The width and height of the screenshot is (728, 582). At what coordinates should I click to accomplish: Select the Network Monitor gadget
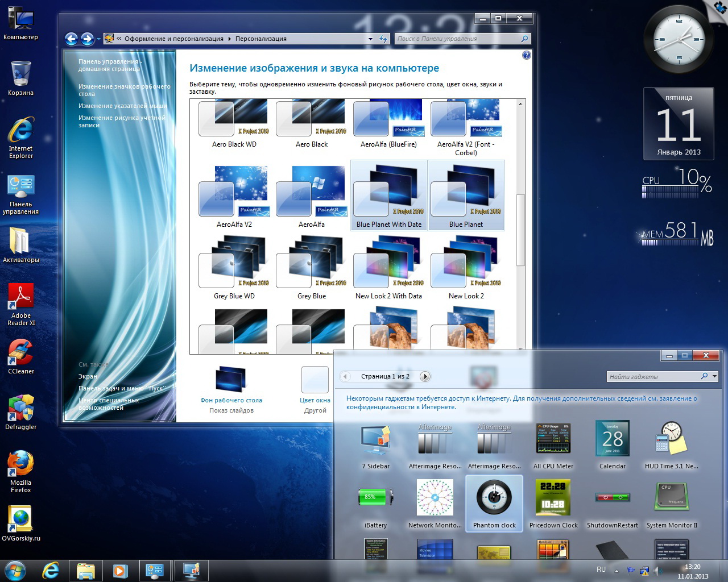pyautogui.click(x=435, y=498)
